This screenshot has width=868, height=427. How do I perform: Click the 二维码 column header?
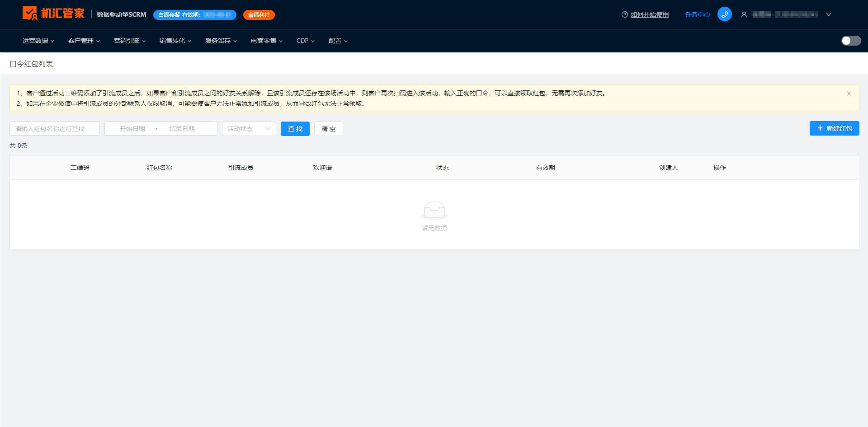point(80,168)
